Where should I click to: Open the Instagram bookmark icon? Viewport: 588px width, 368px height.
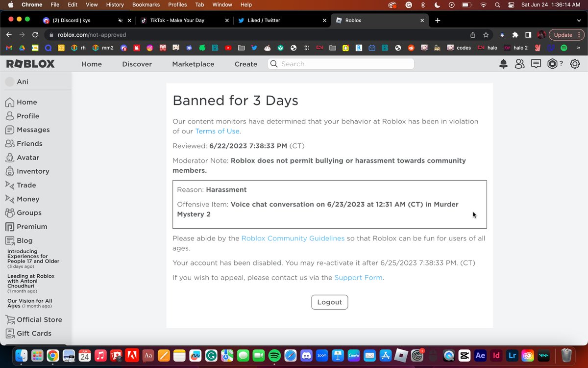coord(150,48)
